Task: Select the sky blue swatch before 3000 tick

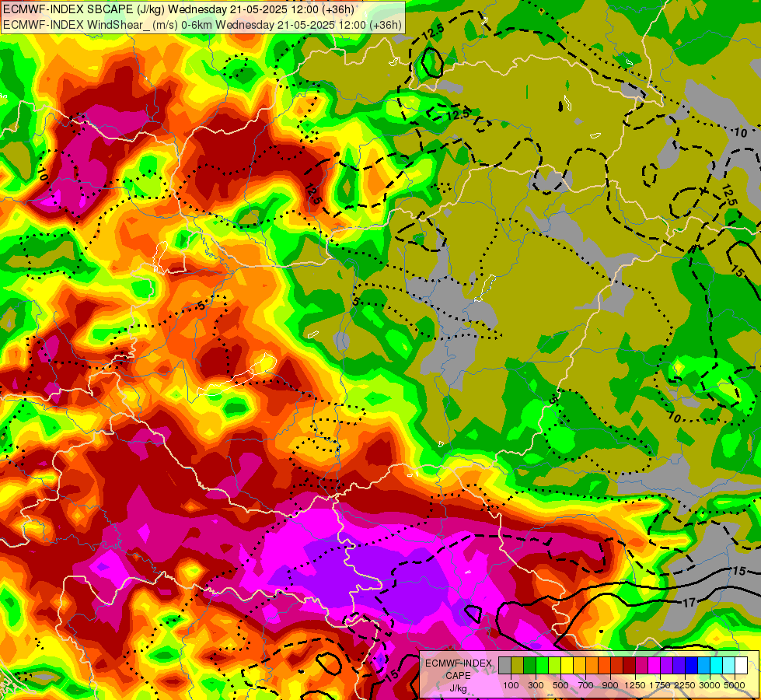Action: pyautogui.click(x=703, y=666)
